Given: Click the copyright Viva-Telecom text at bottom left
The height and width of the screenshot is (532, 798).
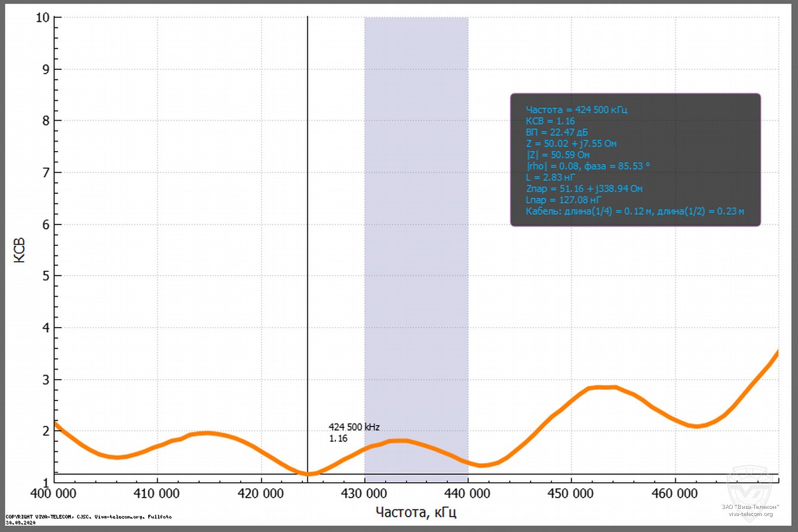Looking at the screenshot, I should [x=89, y=517].
